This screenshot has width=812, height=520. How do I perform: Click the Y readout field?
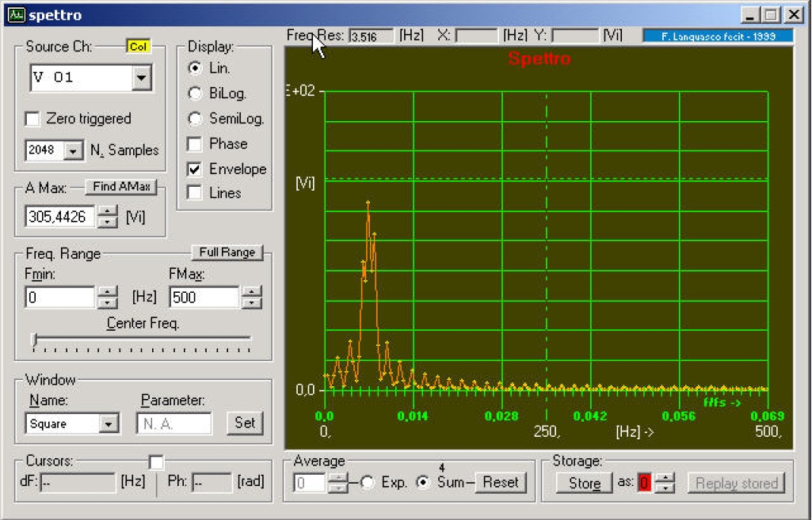click(x=576, y=36)
